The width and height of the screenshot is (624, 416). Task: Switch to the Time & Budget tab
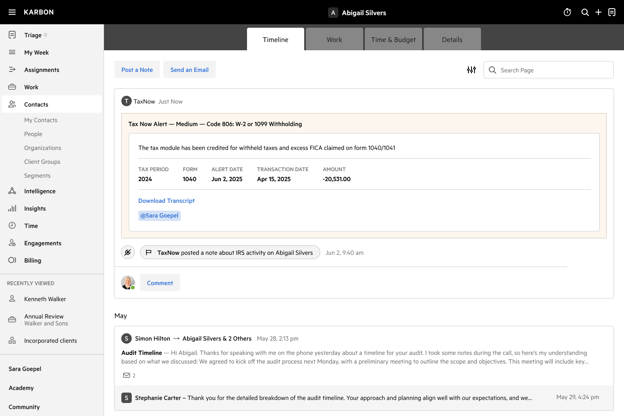(393, 39)
